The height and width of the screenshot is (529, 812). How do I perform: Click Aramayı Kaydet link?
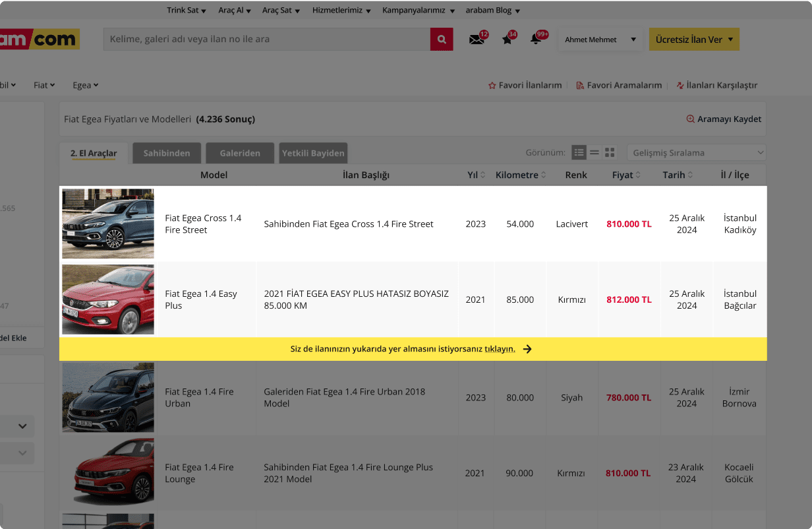724,119
